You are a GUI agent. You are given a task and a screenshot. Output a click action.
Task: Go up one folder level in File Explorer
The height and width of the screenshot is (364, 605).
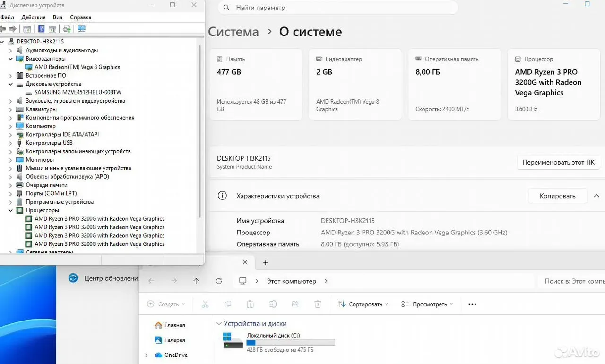click(196, 281)
